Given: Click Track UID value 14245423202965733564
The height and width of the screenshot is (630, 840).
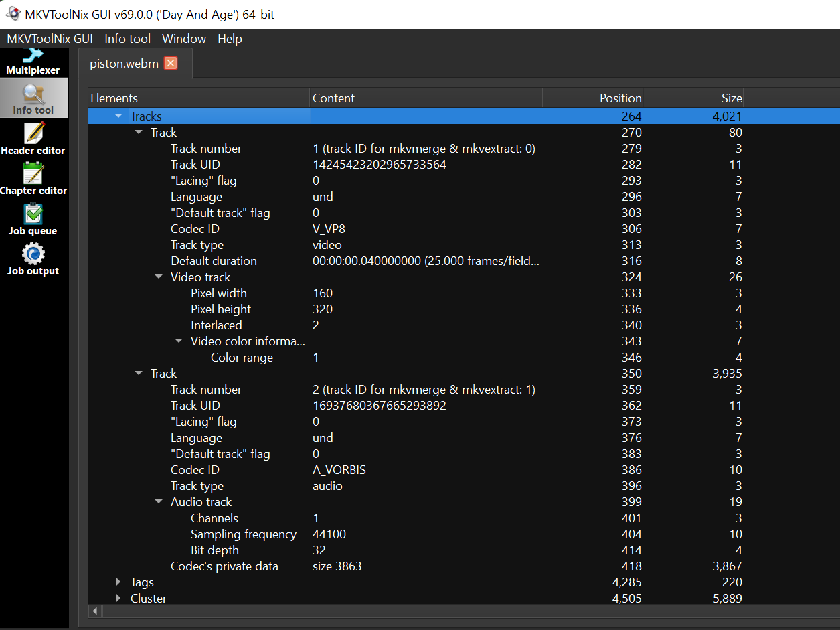Looking at the screenshot, I should pos(380,165).
